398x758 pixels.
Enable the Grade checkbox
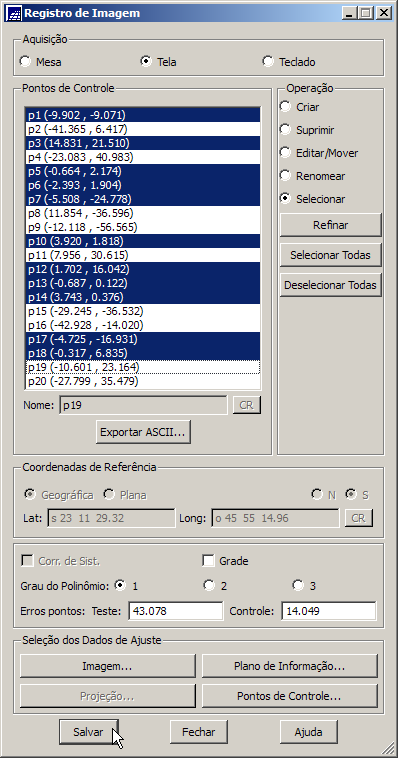click(x=208, y=561)
